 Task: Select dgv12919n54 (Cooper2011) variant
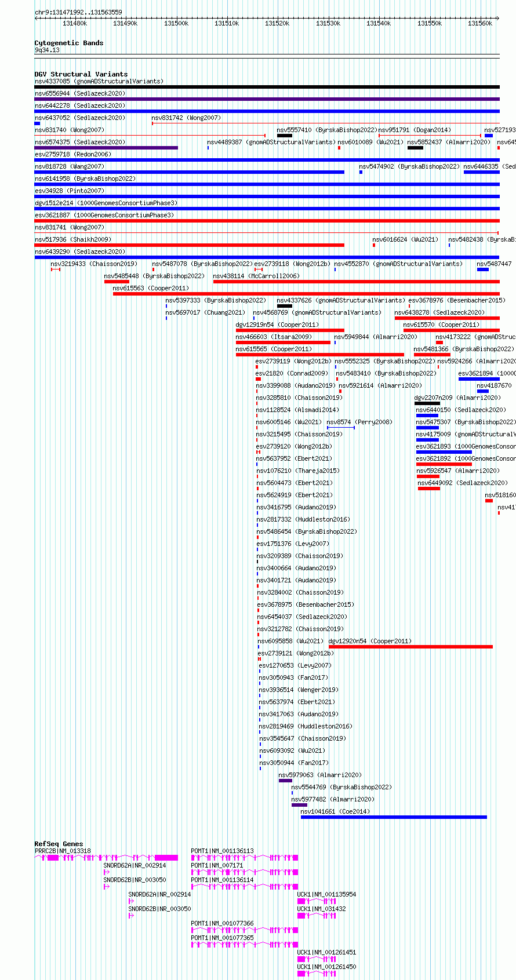(277, 325)
